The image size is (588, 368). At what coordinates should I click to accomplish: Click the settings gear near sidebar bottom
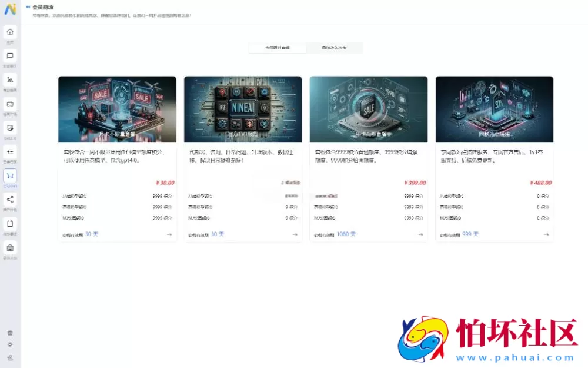coord(10,344)
